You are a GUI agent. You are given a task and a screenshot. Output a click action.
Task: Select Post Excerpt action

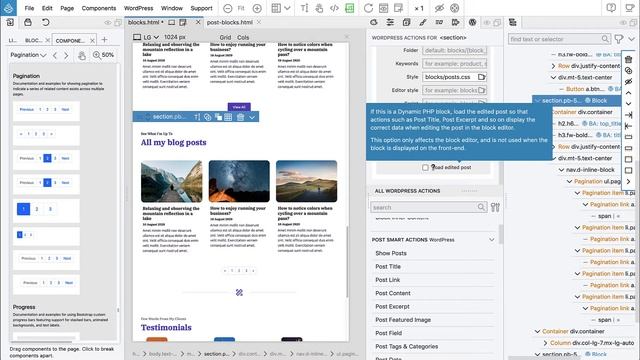point(392,307)
